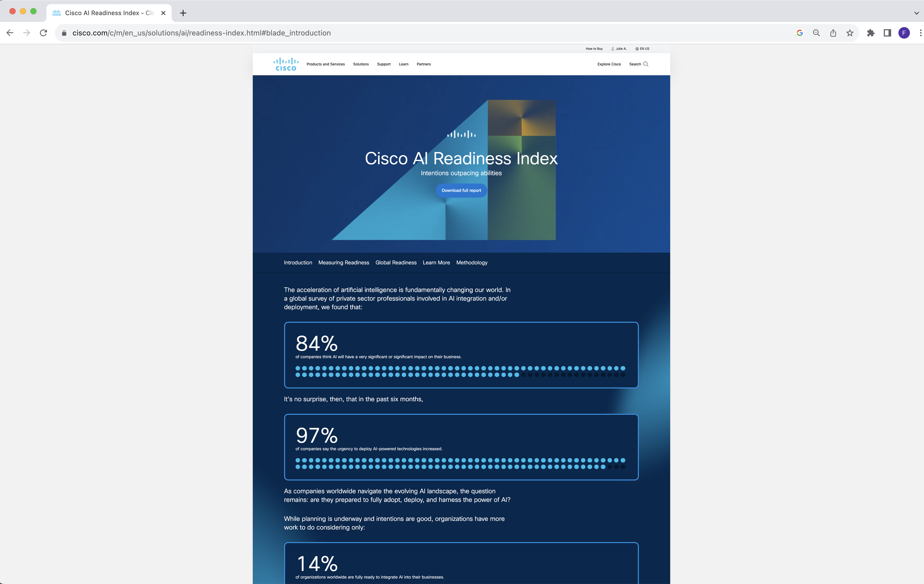Screen dimensions: 924x584
Task: Open a new browser tab
Action: pyautogui.click(x=183, y=13)
